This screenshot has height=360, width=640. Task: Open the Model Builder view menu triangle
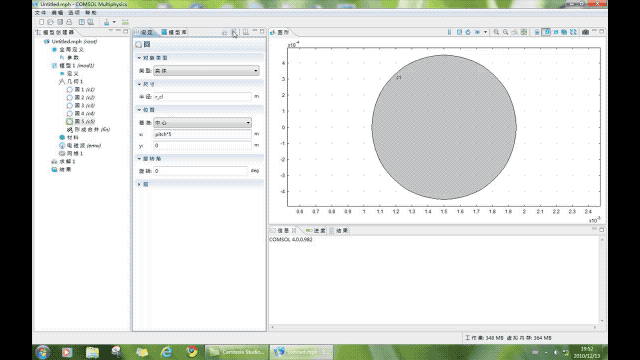[x=111, y=31]
